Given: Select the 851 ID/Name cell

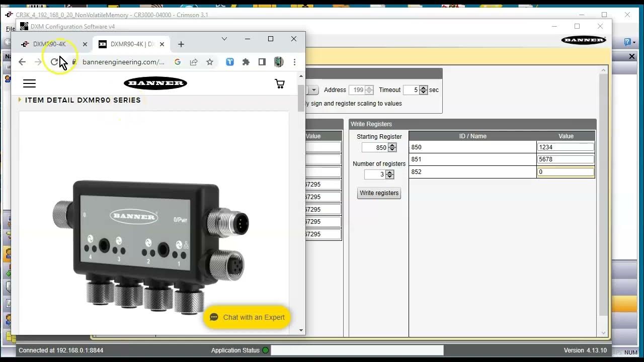Looking at the screenshot, I should click(x=472, y=159).
